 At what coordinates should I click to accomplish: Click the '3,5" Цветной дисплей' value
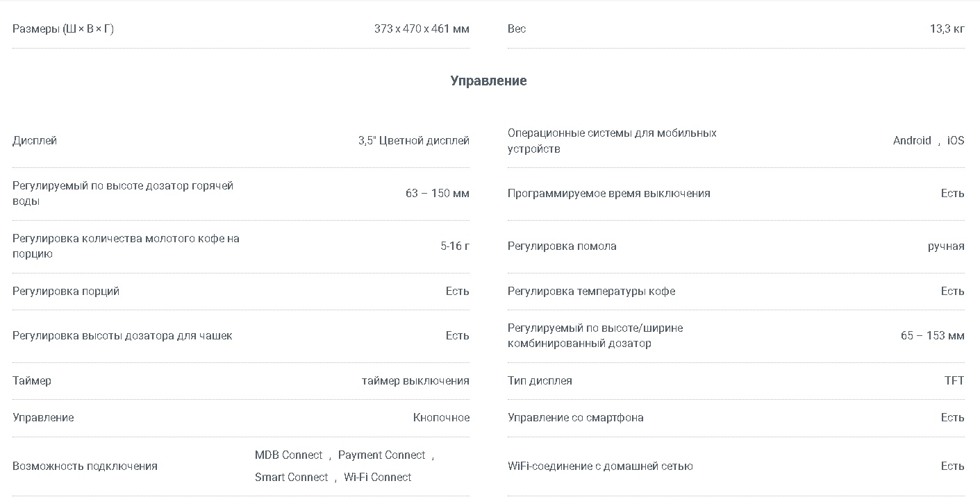click(x=414, y=141)
